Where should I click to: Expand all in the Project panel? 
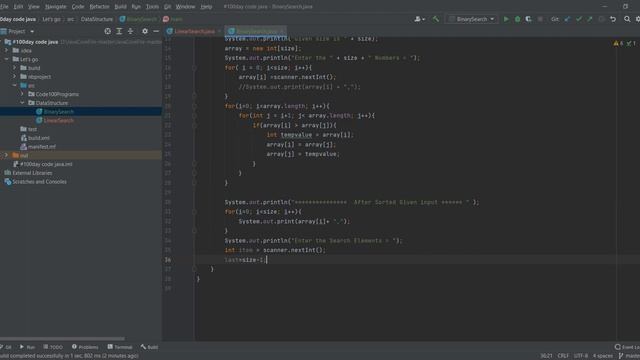pos(119,31)
